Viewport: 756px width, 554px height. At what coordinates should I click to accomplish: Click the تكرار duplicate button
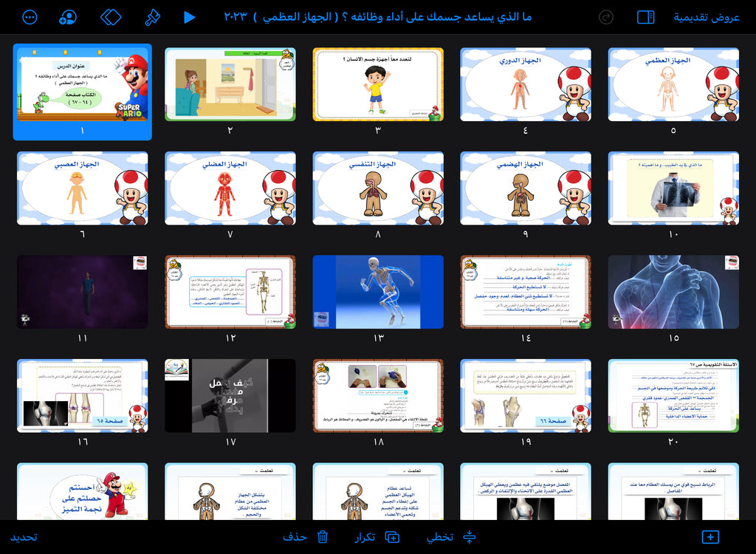377,536
